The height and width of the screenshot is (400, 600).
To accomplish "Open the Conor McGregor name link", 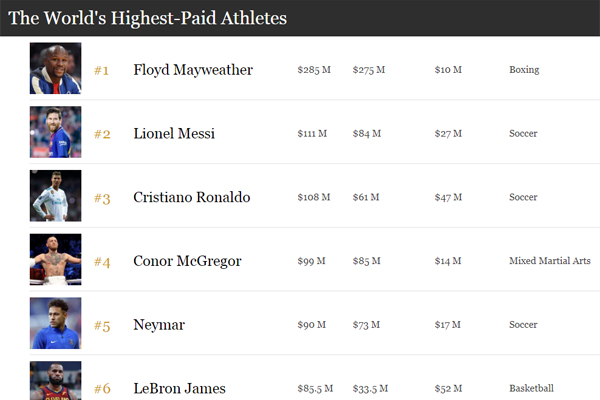I will 187,261.
